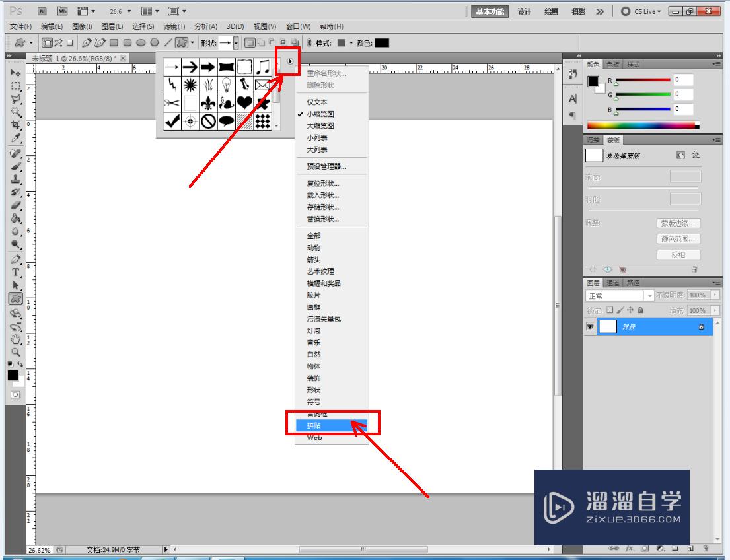This screenshot has height=560, width=730.
Task: Switch to the 通道 tab
Action: [x=613, y=283]
